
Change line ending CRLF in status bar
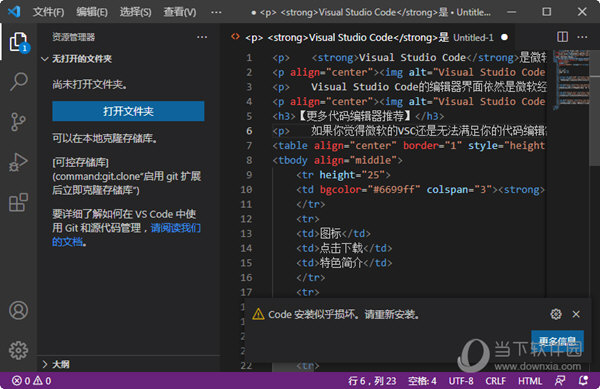pyautogui.click(x=496, y=381)
